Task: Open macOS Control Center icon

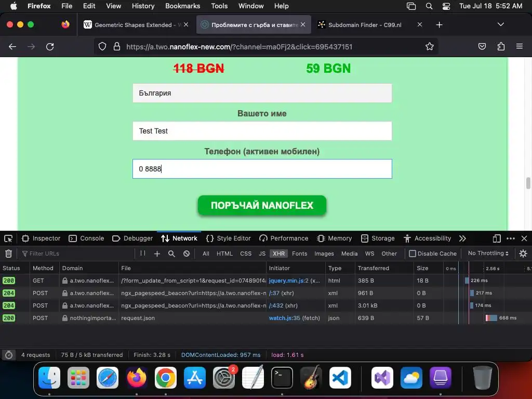Action: pos(446,6)
